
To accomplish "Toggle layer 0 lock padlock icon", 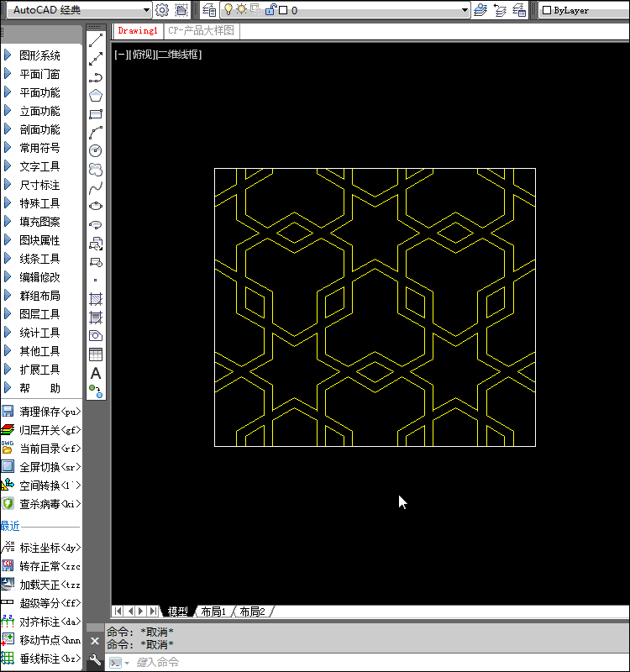I will tap(270, 9).
